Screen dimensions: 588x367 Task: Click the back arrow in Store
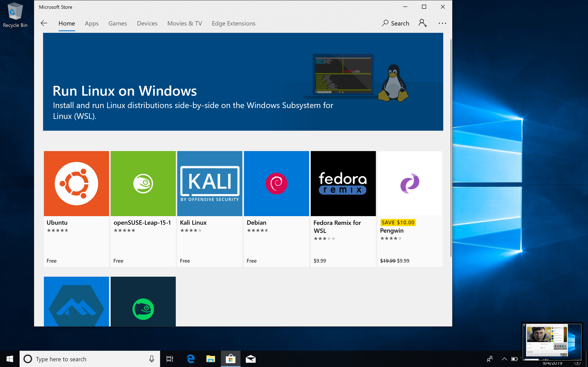click(44, 23)
